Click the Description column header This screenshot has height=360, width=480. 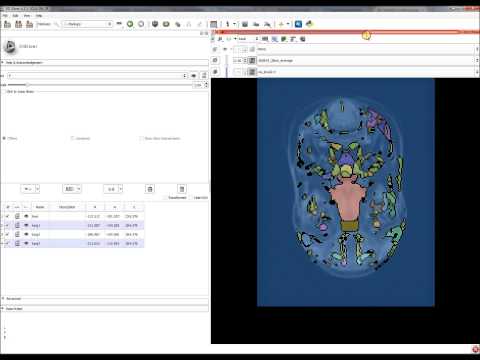tap(67, 207)
